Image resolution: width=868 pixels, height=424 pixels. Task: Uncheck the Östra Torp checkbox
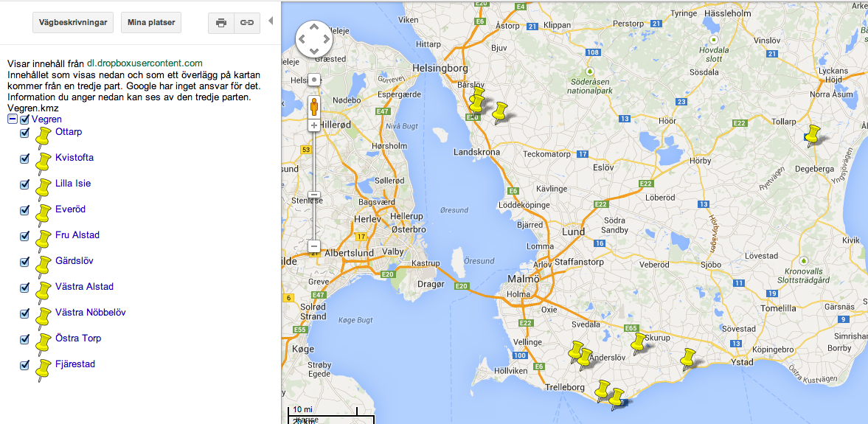point(24,338)
